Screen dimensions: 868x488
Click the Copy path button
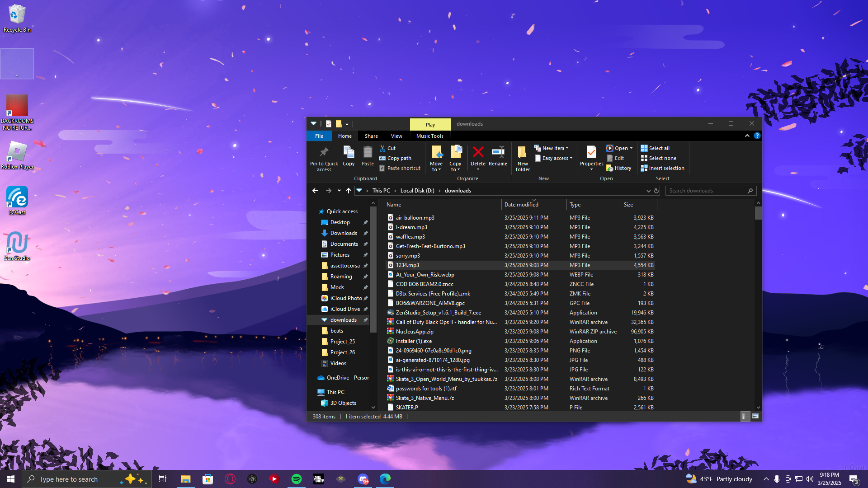[x=395, y=158]
